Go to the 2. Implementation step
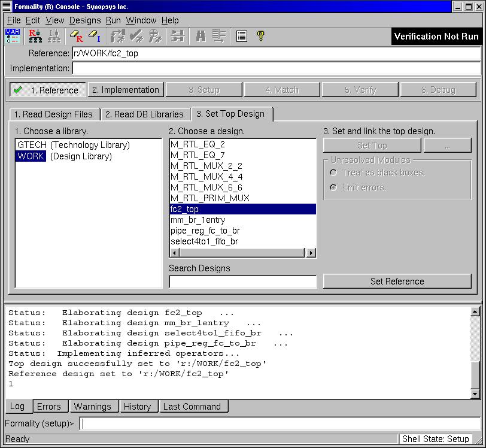The height and width of the screenshot is (448, 486). [x=126, y=90]
